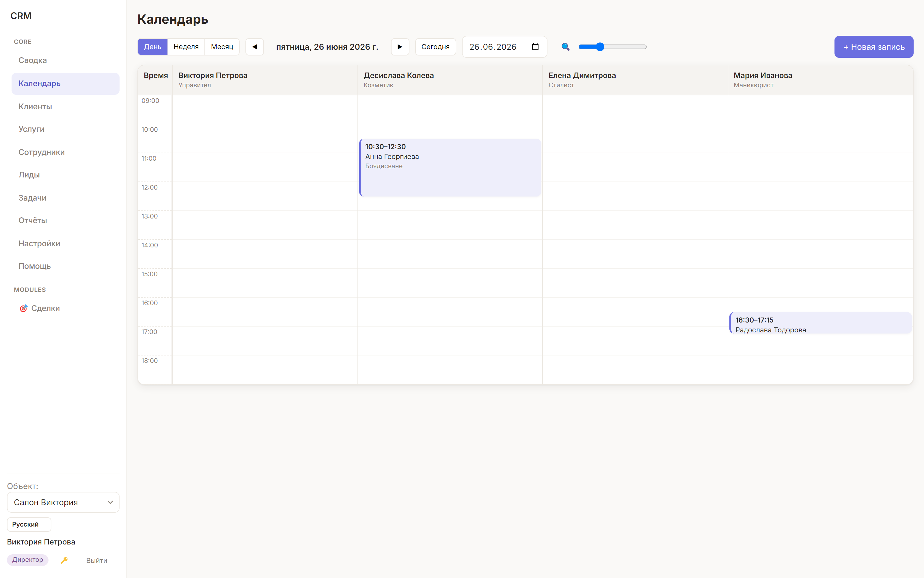Create a new appointment with Новая запись
The image size is (924, 578).
[873, 47]
